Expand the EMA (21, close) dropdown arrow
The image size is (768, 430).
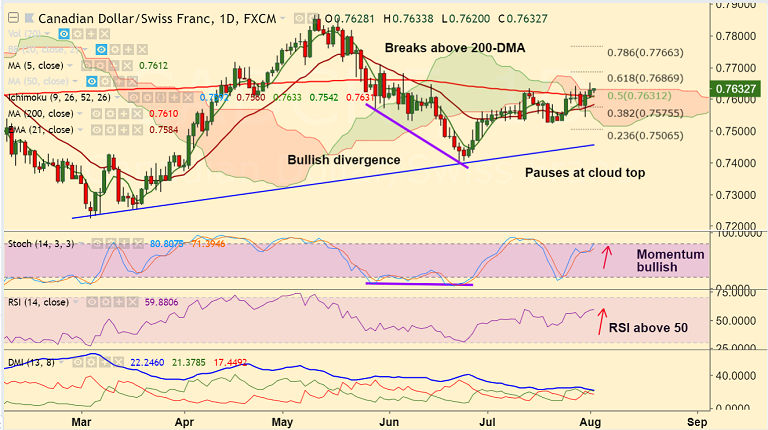pyautogui.click(x=80, y=130)
